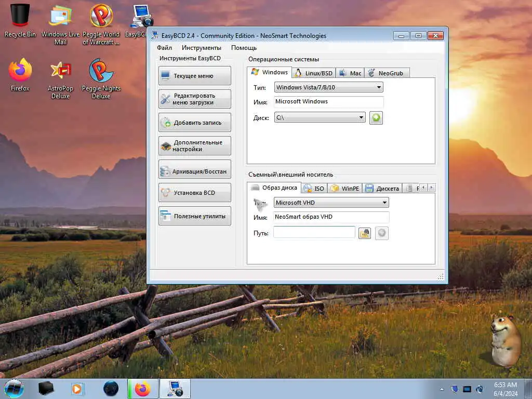This screenshot has width=532, height=399.
Task: Open Редактировать меню загрузки section
Action: 194,99
